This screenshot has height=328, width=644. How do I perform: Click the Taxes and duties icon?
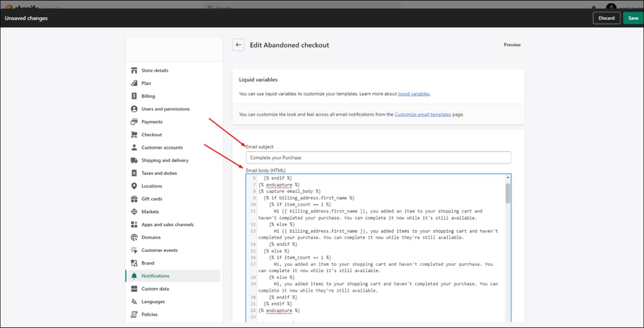click(x=134, y=173)
